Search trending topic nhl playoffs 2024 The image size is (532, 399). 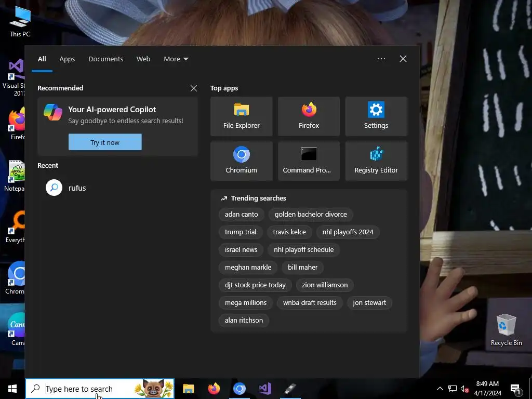point(348,232)
